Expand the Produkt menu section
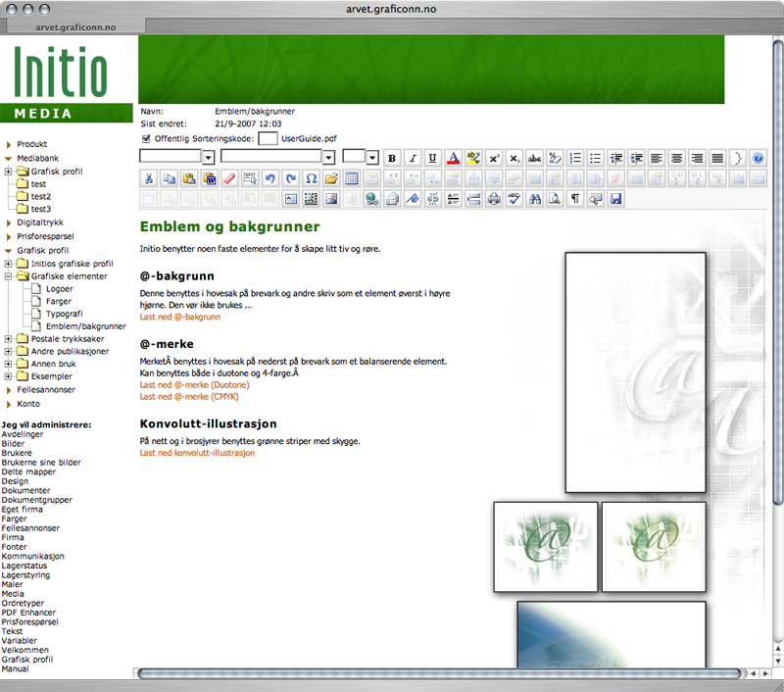Screen dimensions: 784x692 [8, 144]
